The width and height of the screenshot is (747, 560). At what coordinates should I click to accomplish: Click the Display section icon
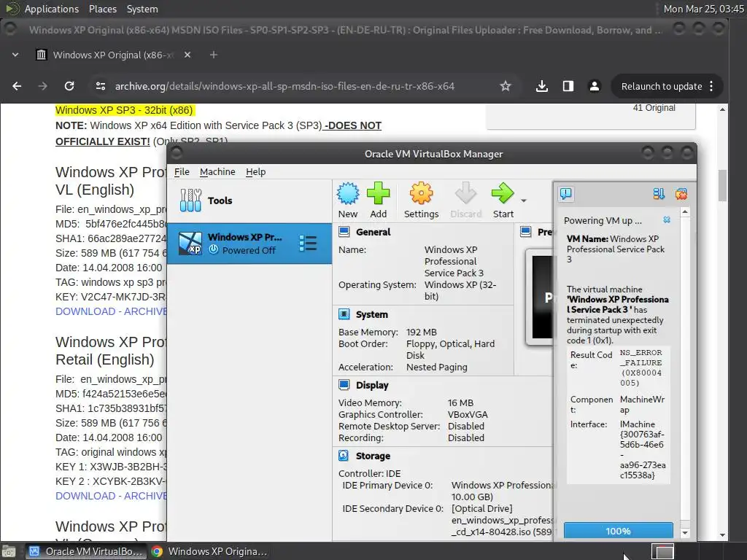coord(344,385)
